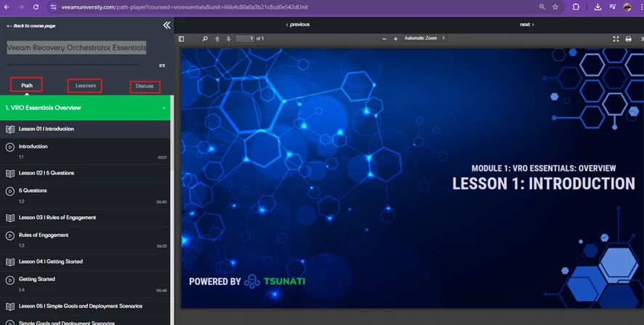The height and width of the screenshot is (325, 644).
Task: Go to the next unit
Action: coord(526,25)
